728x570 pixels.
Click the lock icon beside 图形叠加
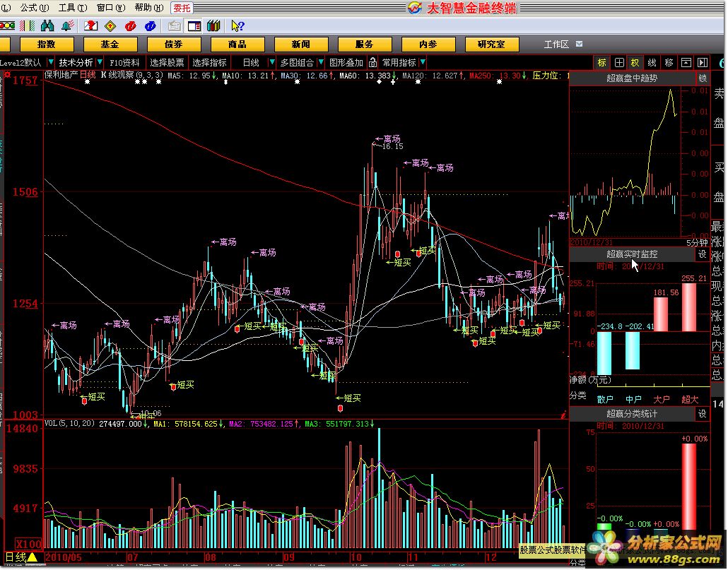[372, 62]
